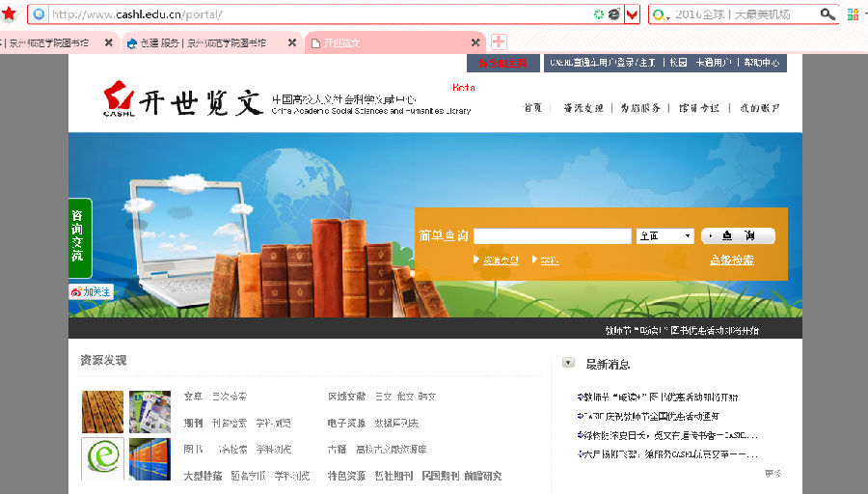This screenshot has width=868, height=494.
Task: Expand the 全面 search scope dropdown
Action: pyautogui.click(x=665, y=236)
